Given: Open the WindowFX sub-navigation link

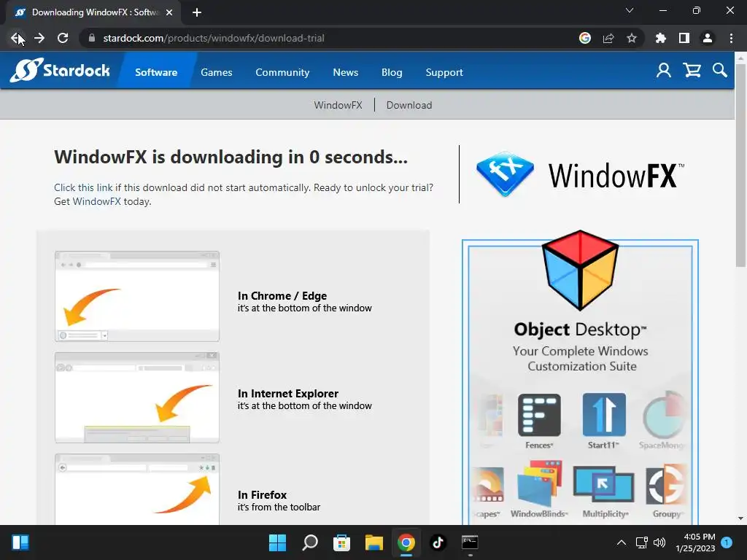Looking at the screenshot, I should [x=338, y=105].
